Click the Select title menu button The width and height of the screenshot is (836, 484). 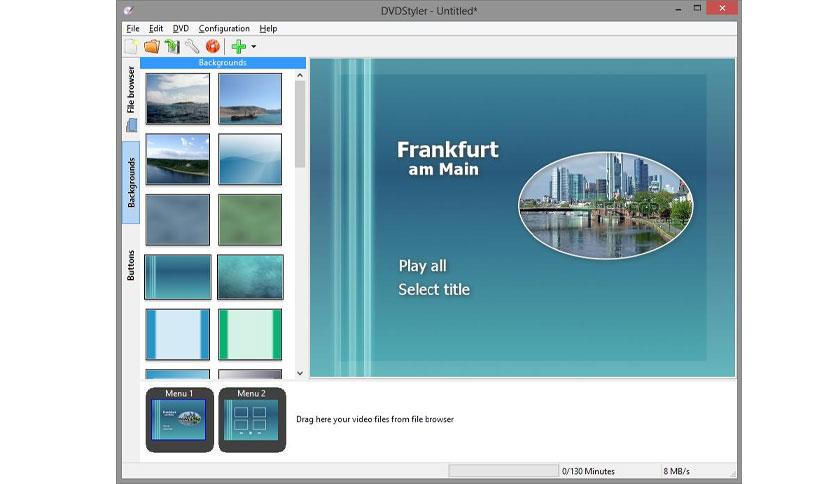(434, 289)
